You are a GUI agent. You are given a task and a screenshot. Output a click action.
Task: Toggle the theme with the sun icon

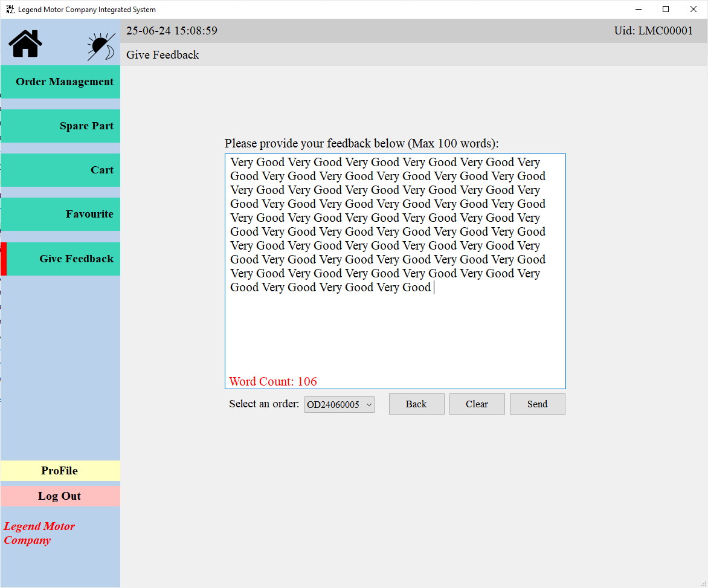click(x=100, y=42)
